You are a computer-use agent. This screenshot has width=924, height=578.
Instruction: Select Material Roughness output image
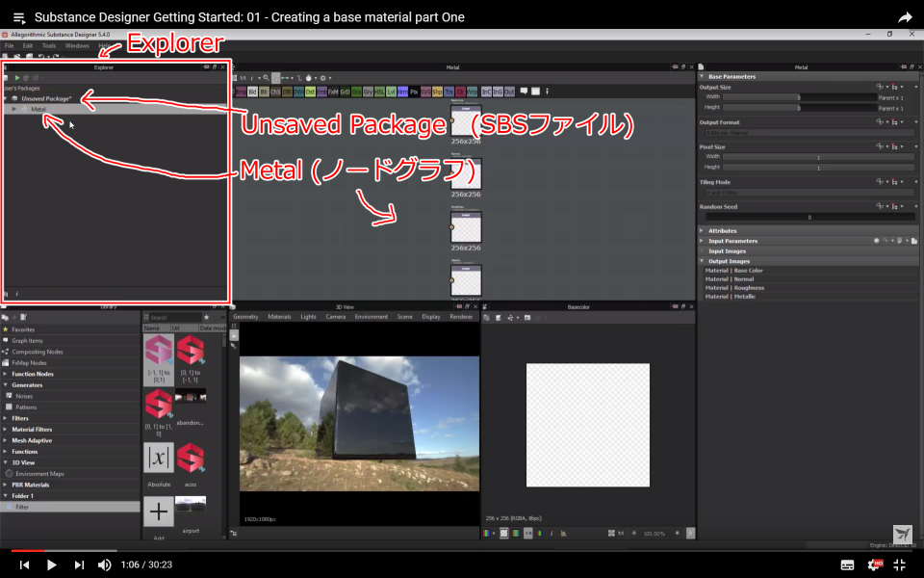click(734, 288)
